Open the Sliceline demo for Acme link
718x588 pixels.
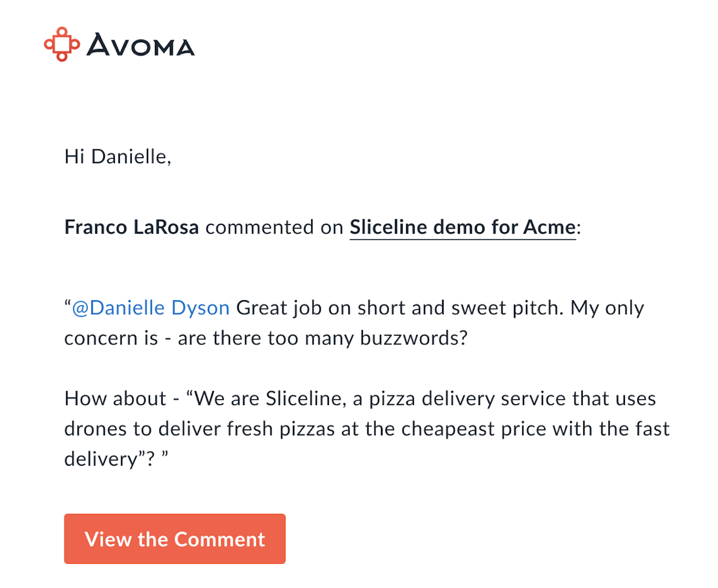463,227
